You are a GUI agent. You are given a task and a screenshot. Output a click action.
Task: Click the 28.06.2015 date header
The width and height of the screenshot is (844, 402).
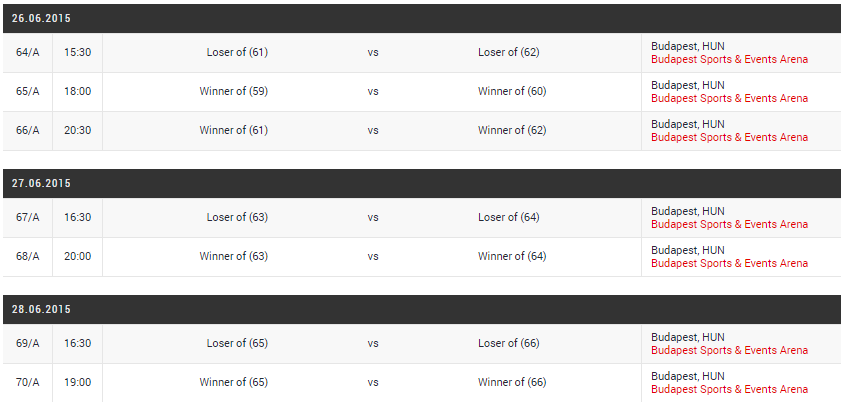pyautogui.click(x=42, y=310)
